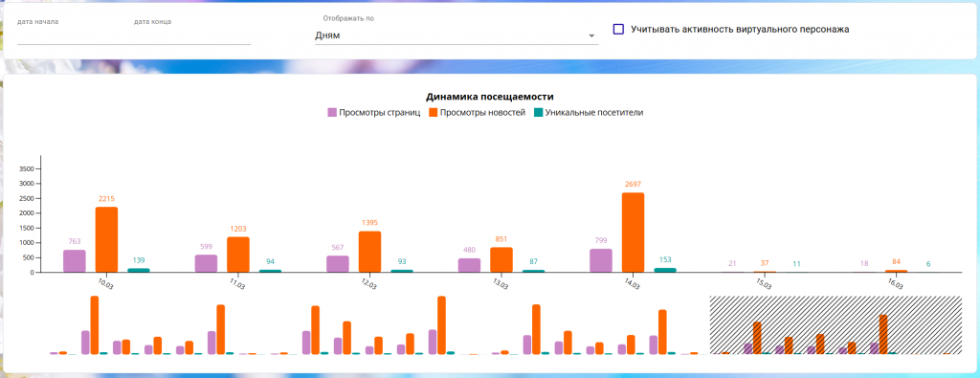Click the teal bar labeled 139
Image resolution: width=980 pixels, height=378 pixels.
(x=139, y=271)
